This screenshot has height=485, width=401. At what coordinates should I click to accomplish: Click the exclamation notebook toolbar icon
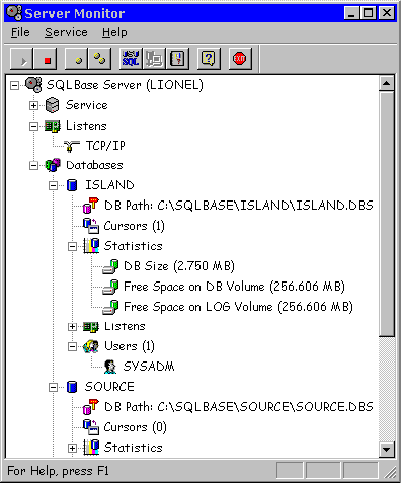coord(177,59)
